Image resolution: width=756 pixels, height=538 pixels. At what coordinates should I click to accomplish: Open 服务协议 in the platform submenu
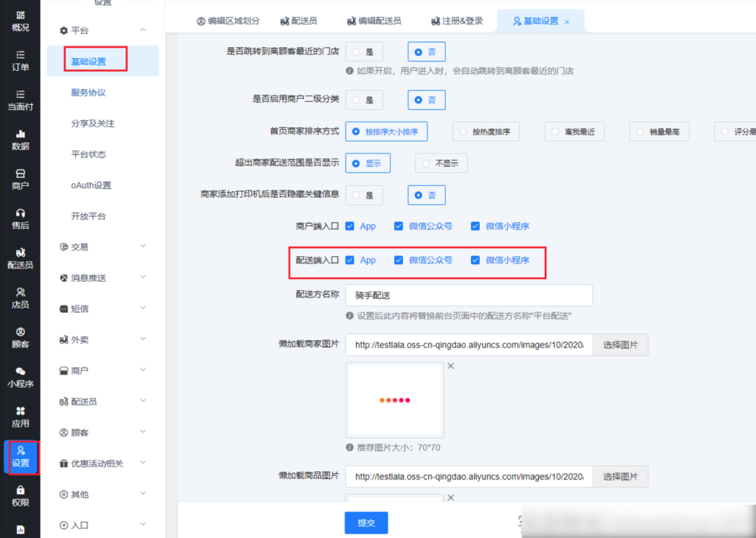point(89,93)
